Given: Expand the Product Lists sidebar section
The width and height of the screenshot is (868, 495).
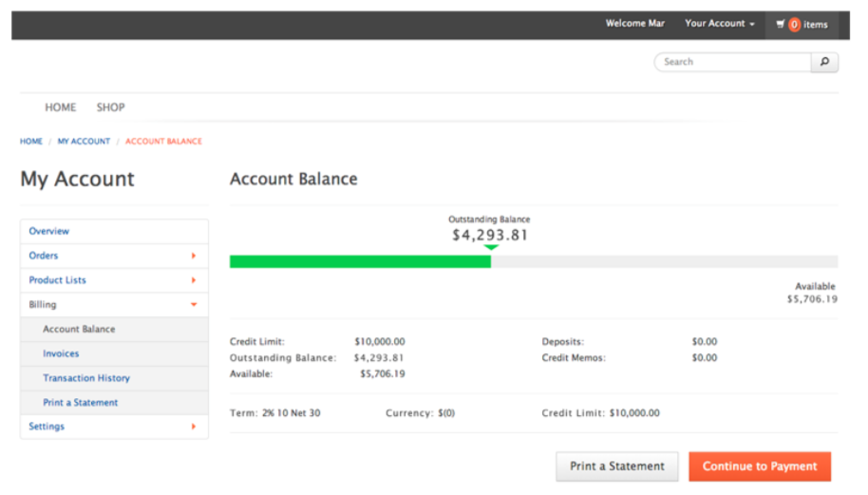Looking at the screenshot, I should coord(194,280).
